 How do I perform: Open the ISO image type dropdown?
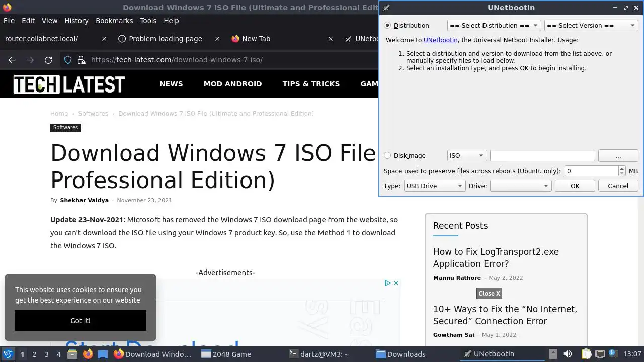(466, 156)
